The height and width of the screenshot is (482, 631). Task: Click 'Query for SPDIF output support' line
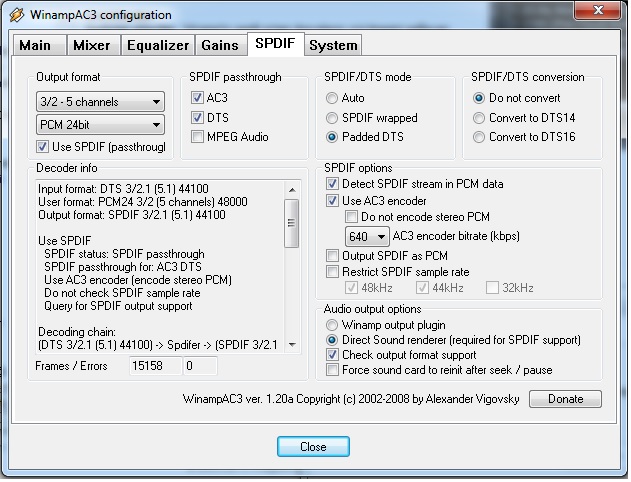(x=118, y=306)
